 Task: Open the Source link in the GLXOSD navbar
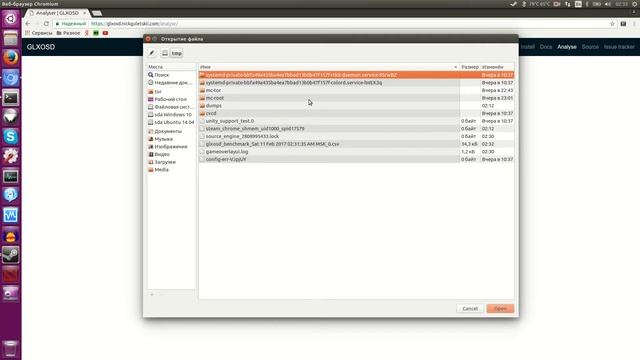[590, 47]
